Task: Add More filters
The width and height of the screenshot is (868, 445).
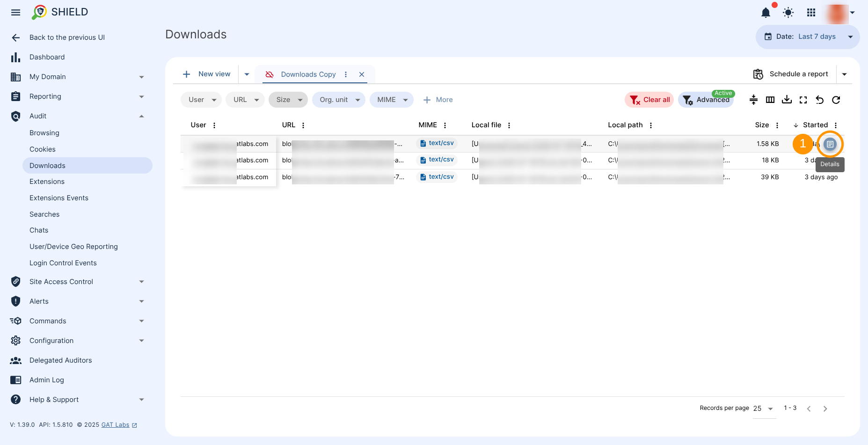Action: click(x=438, y=100)
